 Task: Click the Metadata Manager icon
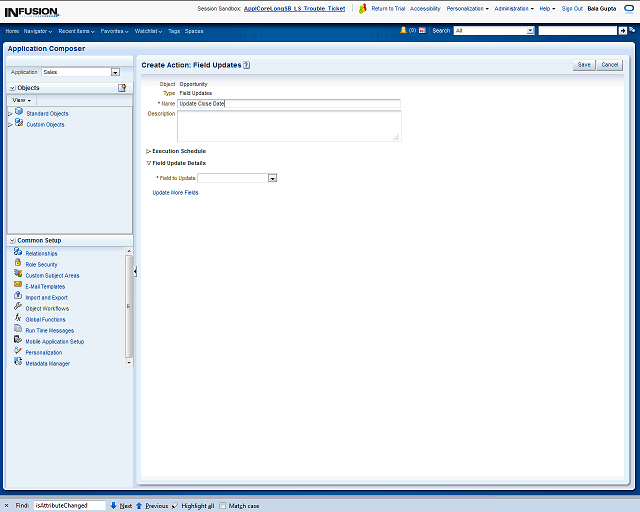pos(18,362)
